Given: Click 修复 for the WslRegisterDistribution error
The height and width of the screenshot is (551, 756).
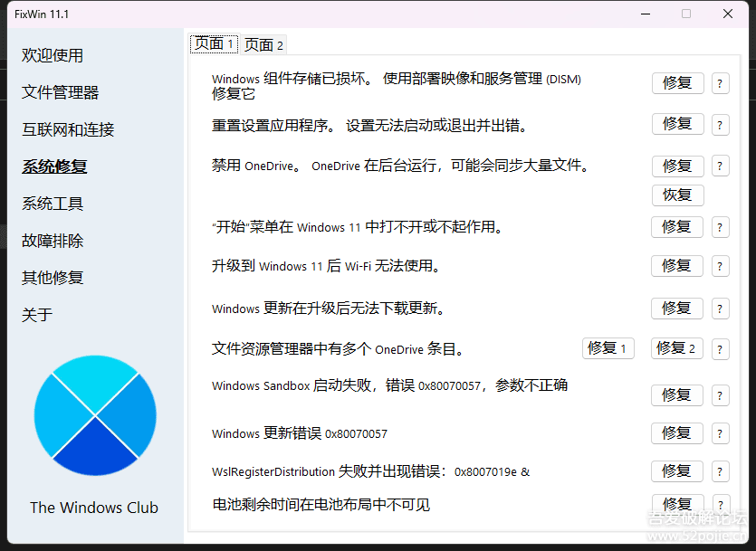Looking at the screenshot, I should [677, 471].
